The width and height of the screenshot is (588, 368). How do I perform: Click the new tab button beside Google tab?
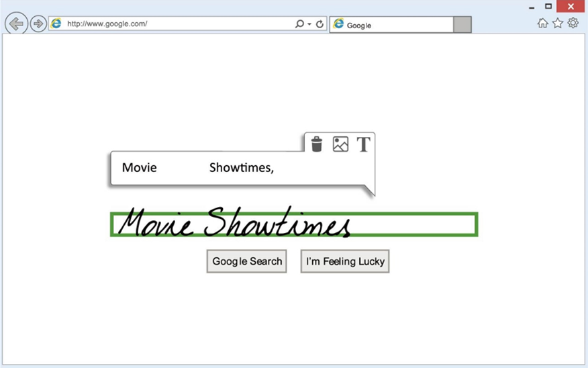[x=462, y=25]
